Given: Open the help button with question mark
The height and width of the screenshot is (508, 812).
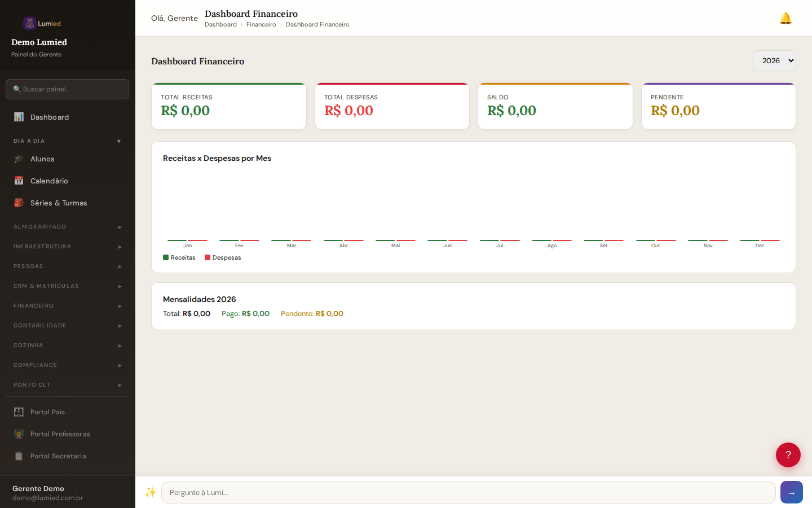Looking at the screenshot, I should click(788, 455).
